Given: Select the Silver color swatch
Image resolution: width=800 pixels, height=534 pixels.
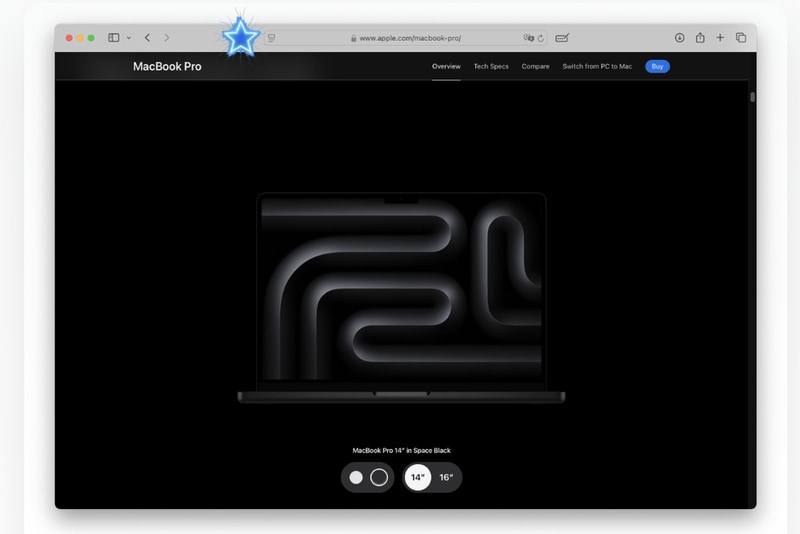Looking at the screenshot, I should [356, 478].
